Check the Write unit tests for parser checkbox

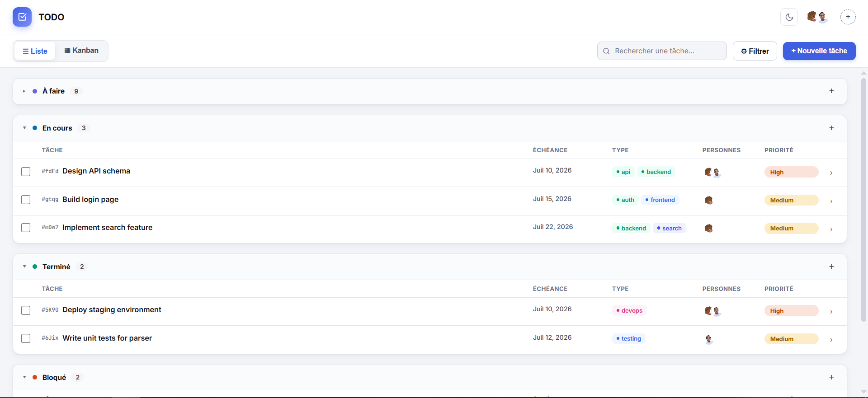[26, 338]
